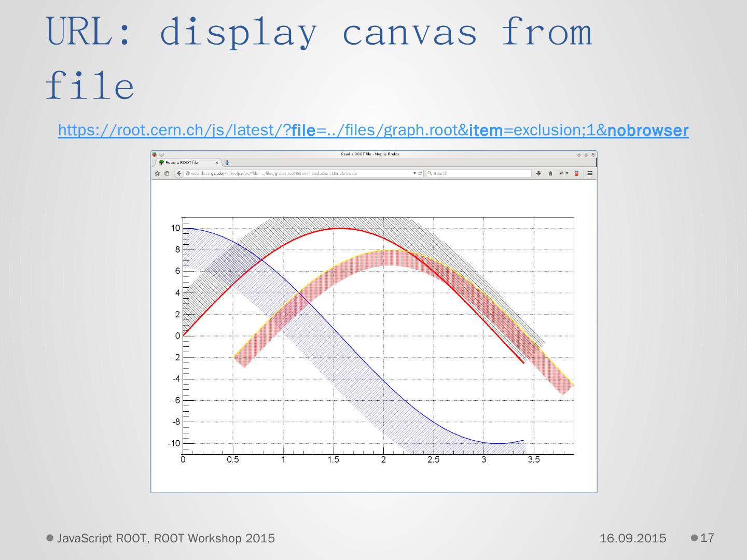Screen dimensions: 747x560
Task: Maximize the Firefox window
Action: (x=586, y=154)
